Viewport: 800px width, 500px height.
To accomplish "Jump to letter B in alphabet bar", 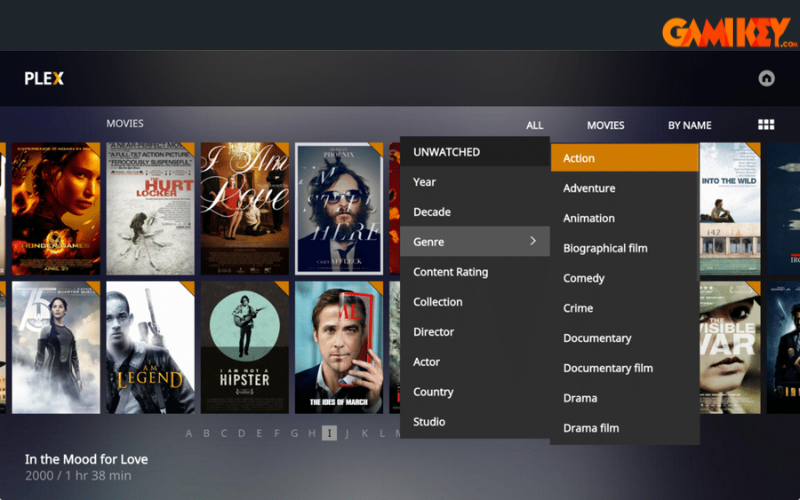I will click(206, 433).
